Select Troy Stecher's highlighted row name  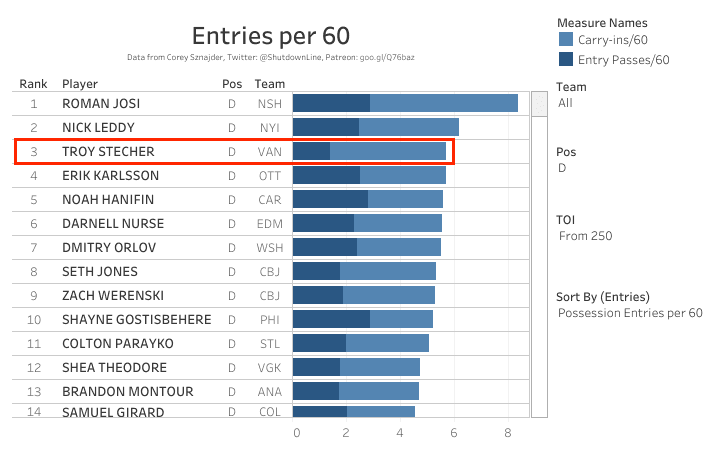click(x=108, y=151)
